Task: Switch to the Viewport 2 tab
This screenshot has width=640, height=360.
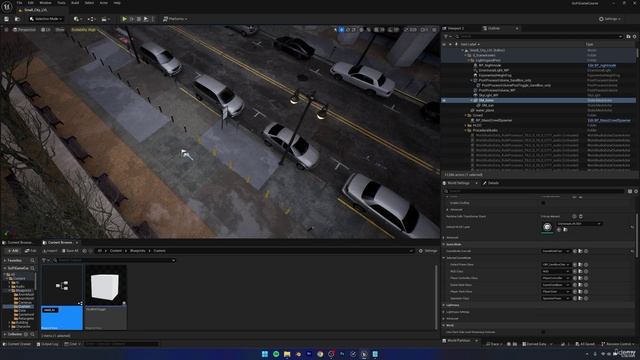Action: [456, 29]
